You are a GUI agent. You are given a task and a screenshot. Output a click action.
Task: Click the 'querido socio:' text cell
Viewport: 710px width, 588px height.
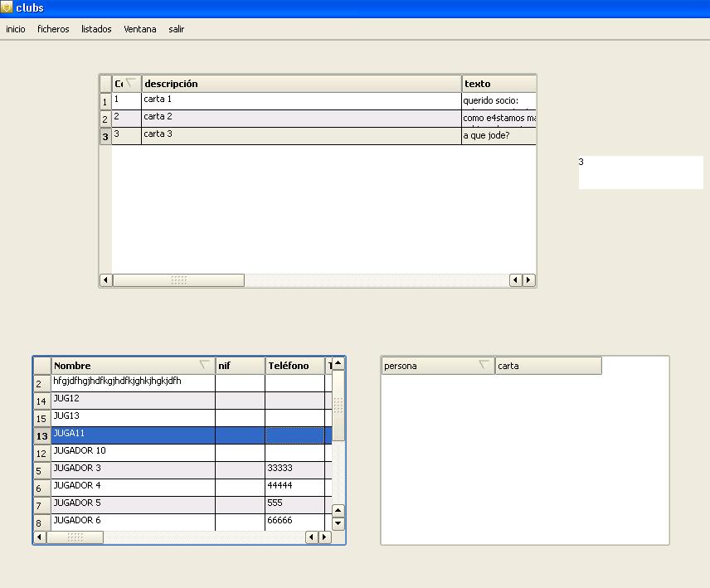tap(499, 101)
